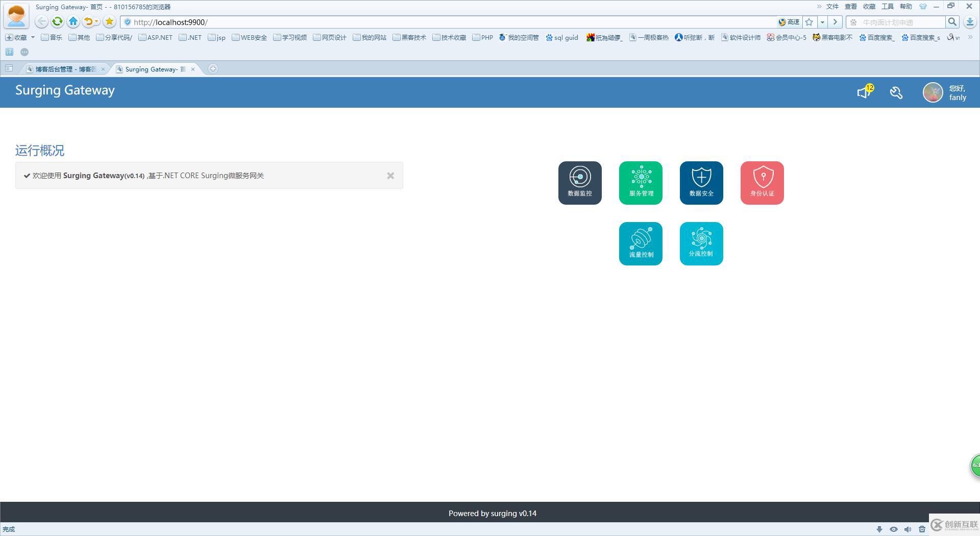Close the 博客后台管理 tab

click(103, 69)
